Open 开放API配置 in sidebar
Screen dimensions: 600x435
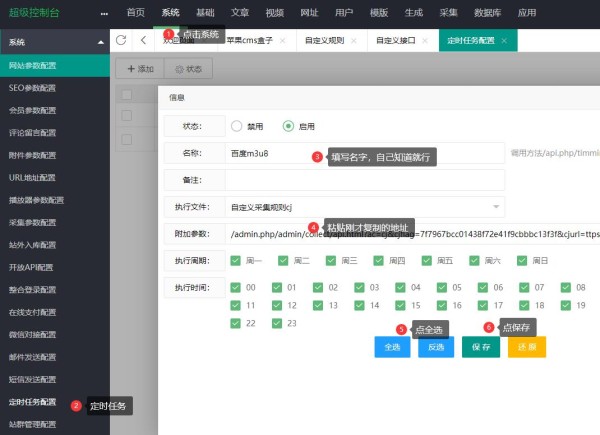(x=55, y=267)
